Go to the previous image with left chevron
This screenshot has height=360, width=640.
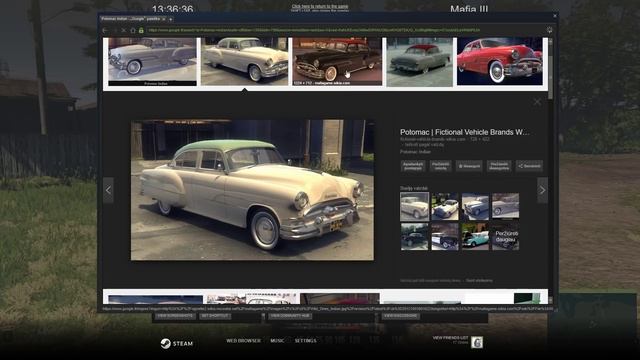pos(108,190)
